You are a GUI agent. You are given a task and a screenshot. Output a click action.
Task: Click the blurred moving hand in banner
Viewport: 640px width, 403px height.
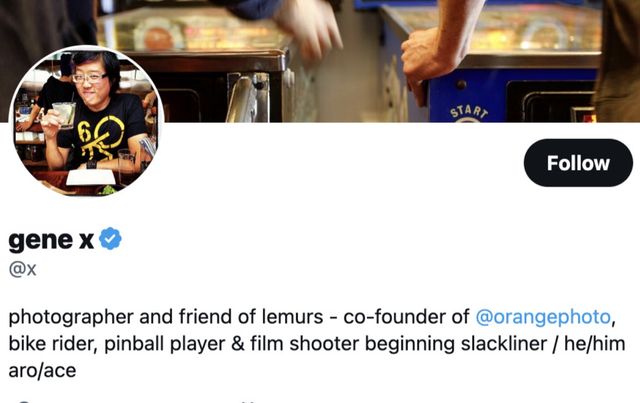pyautogui.click(x=308, y=27)
